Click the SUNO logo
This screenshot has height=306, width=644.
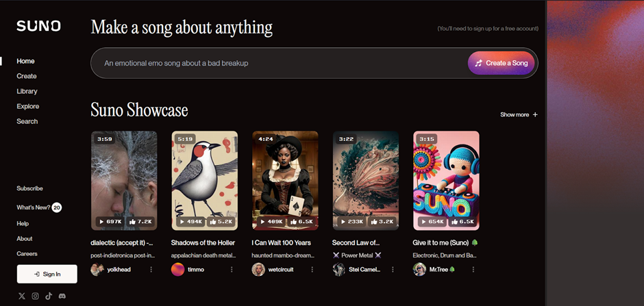(38, 26)
